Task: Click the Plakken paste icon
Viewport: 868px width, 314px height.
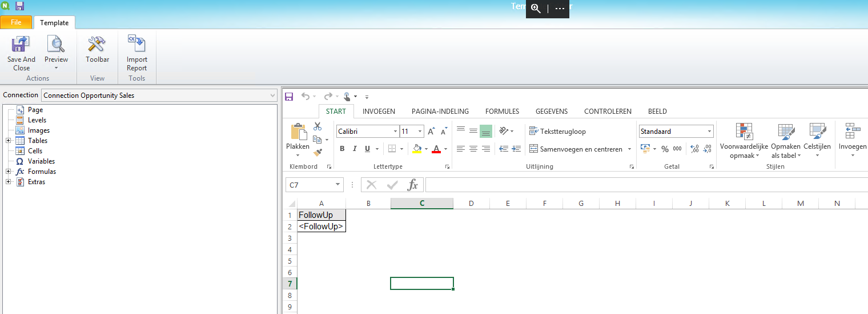Action: tap(298, 132)
